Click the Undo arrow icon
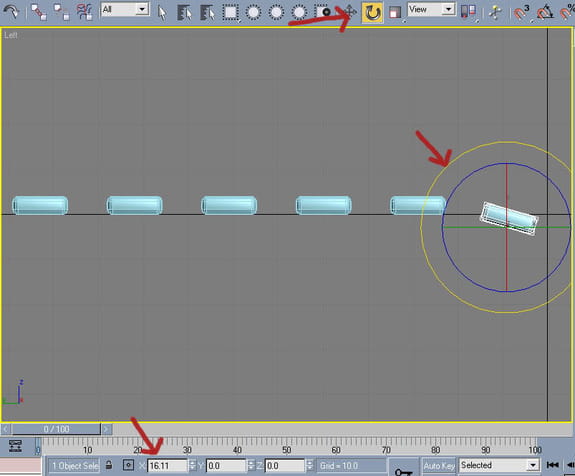Viewport: 575px width, 476px height. tap(11, 12)
